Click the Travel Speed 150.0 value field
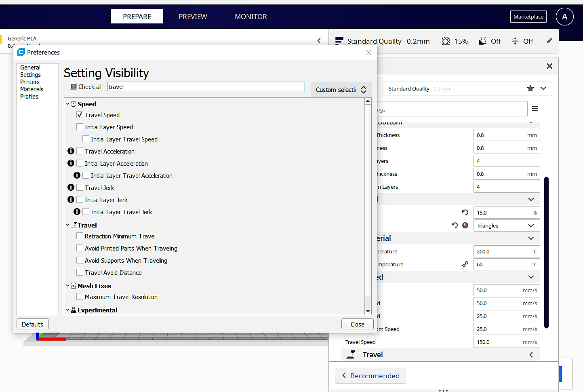 point(507,342)
